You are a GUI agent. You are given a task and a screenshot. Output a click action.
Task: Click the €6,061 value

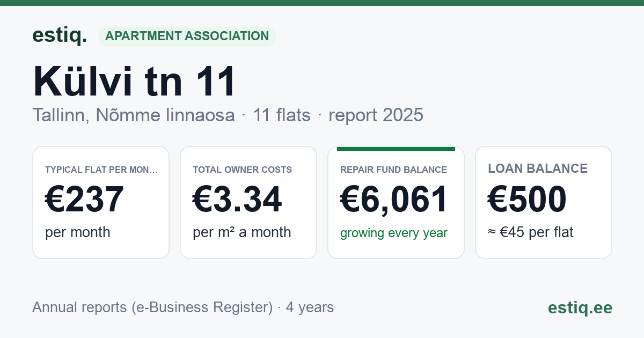[394, 200]
